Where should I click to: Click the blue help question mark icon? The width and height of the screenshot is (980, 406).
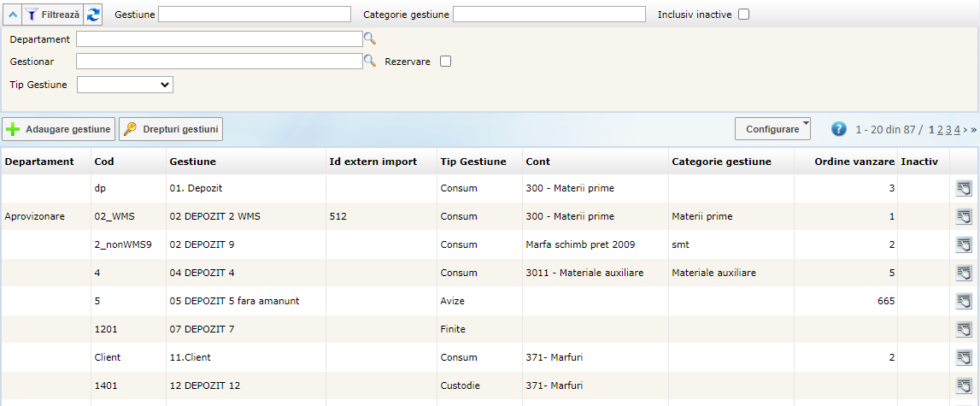[x=839, y=129]
